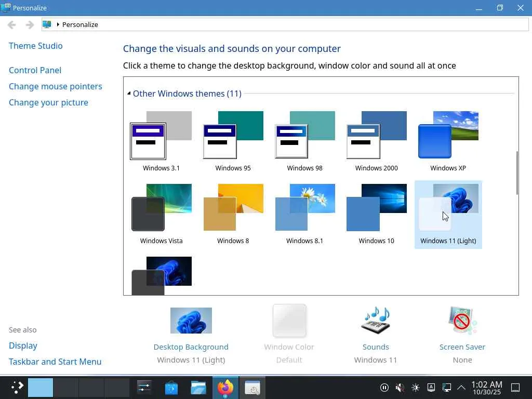Viewport: 532px width, 399px height.
Task: Expand hidden system tray icons
Action: [461, 388]
